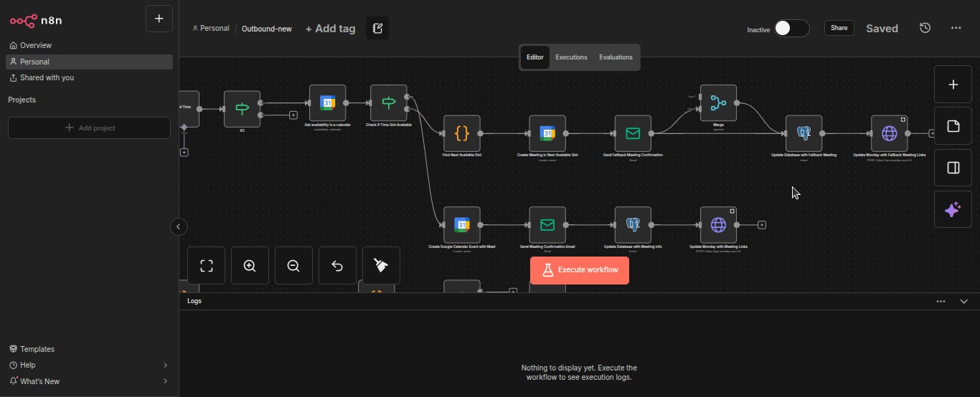Switch to the Evaluations tab
The width and height of the screenshot is (980, 397).
616,57
